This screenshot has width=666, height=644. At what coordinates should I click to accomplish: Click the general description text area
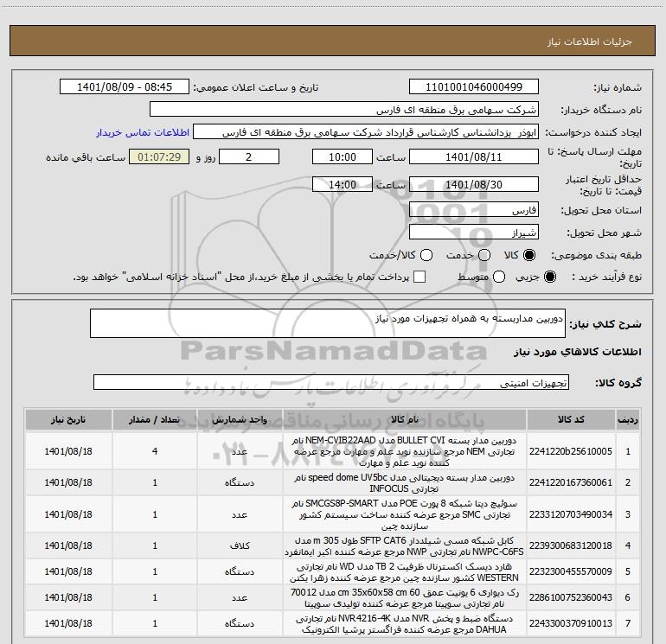tap(328, 324)
